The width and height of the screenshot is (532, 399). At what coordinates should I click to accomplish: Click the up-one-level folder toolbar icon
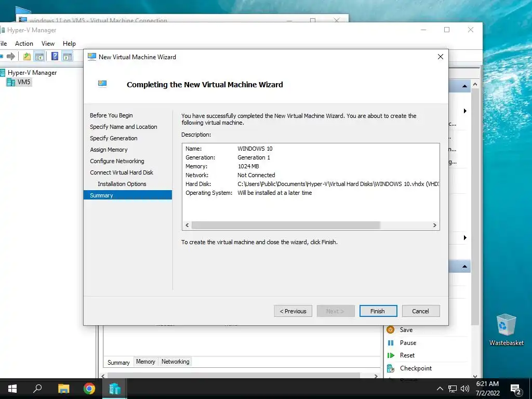27,56
